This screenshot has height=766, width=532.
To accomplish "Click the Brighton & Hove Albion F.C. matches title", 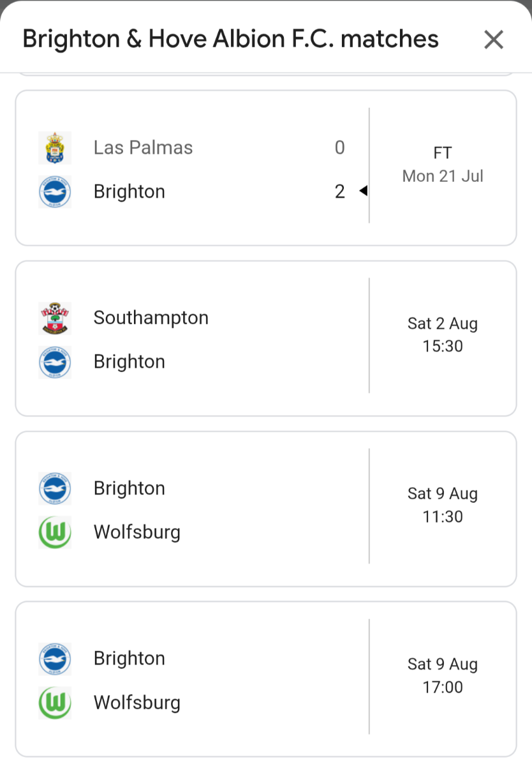I will pos(230,40).
